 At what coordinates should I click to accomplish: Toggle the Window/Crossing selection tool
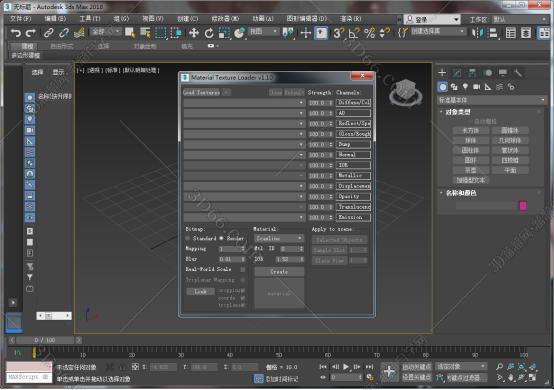coord(176,33)
